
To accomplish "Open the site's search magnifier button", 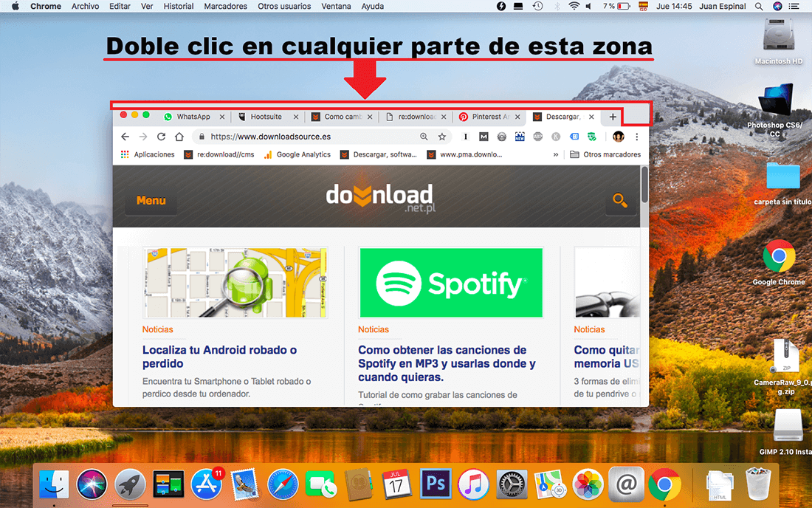I will point(620,200).
